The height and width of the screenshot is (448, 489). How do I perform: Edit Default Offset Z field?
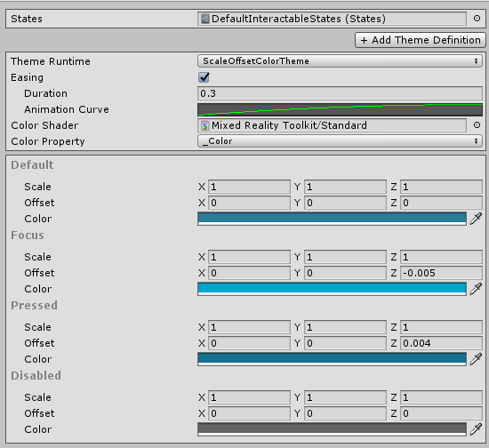[441, 203]
